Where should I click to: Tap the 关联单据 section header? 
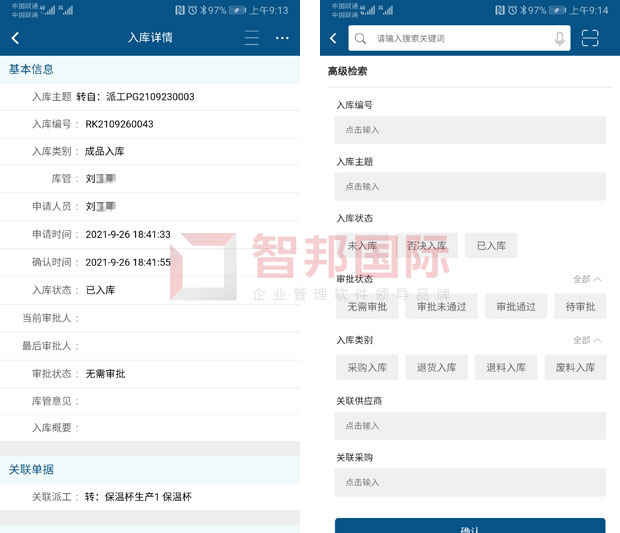tap(31, 469)
